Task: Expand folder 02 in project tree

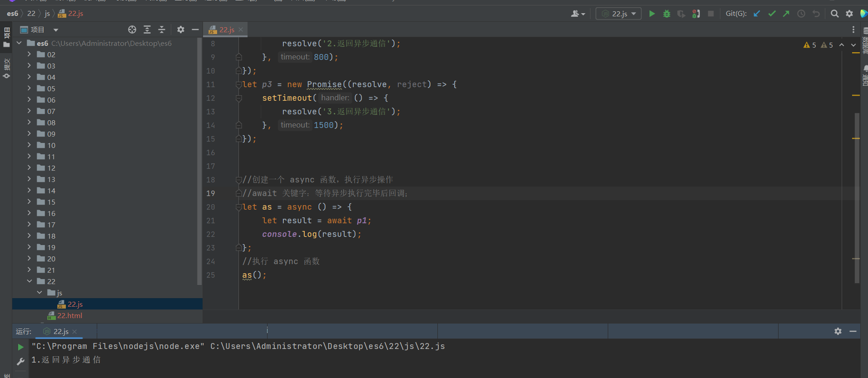Action: (x=29, y=54)
